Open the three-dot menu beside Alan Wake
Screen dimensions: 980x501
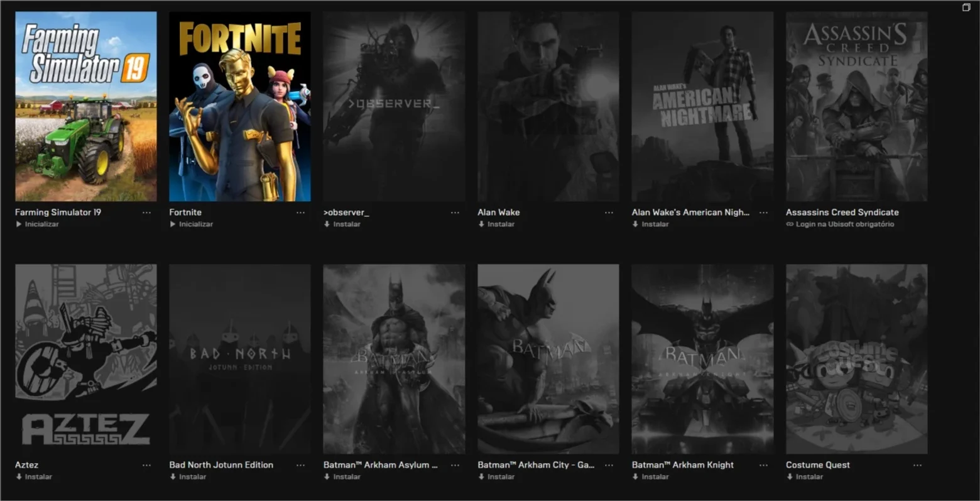coord(609,212)
